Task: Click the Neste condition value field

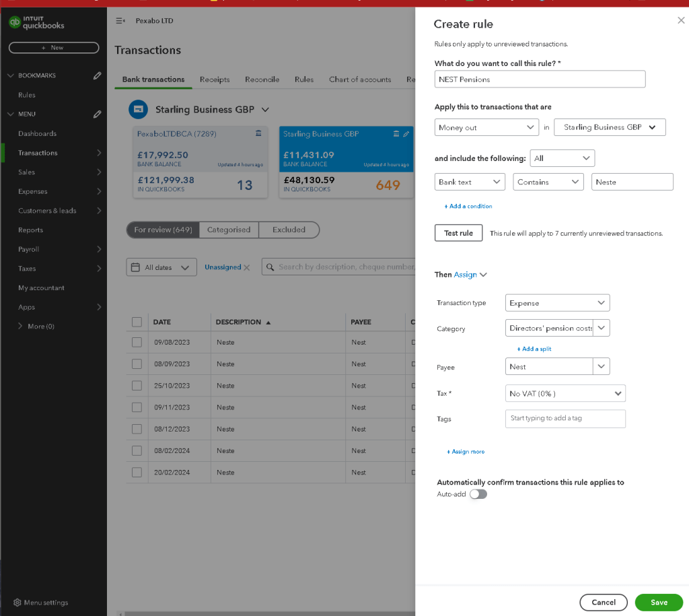Action: 632,182
